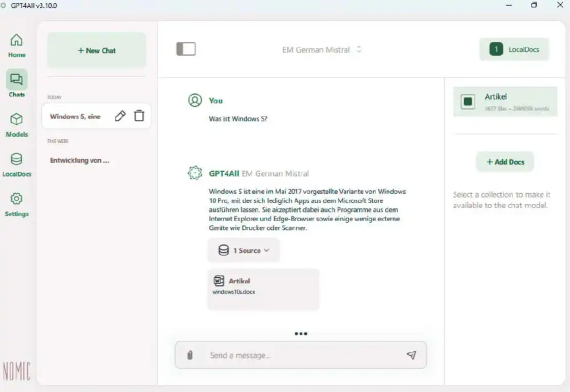Select the Chats sidebar icon
Image resolution: width=570 pixels, height=392 pixels.
click(x=17, y=84)
